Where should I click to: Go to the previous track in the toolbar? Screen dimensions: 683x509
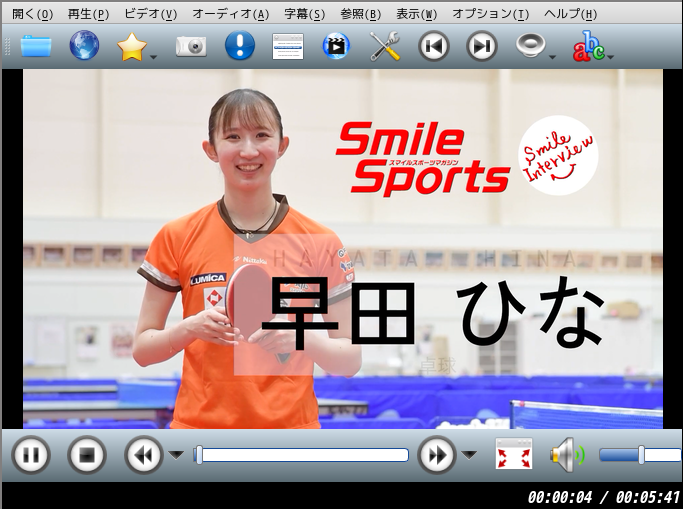point(433,46)
